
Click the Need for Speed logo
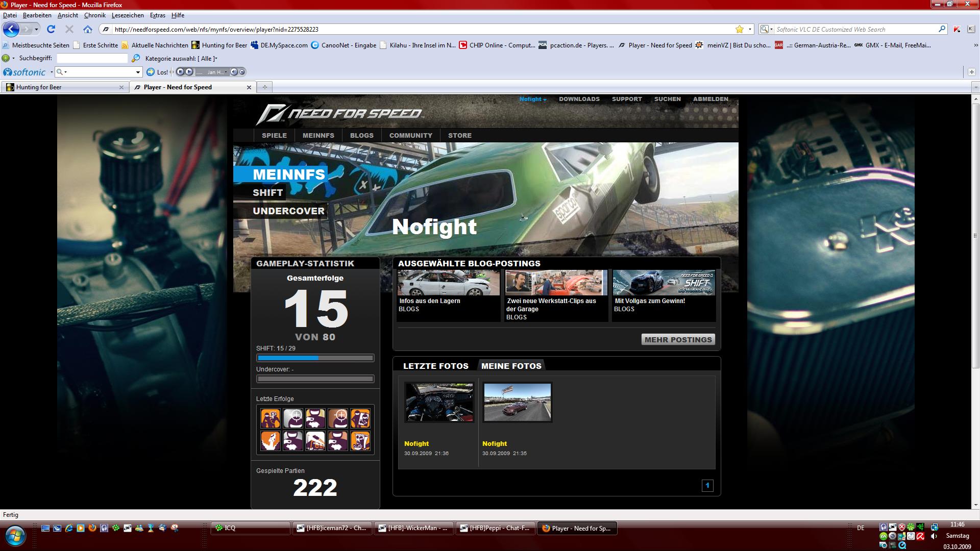coord(339,113)
